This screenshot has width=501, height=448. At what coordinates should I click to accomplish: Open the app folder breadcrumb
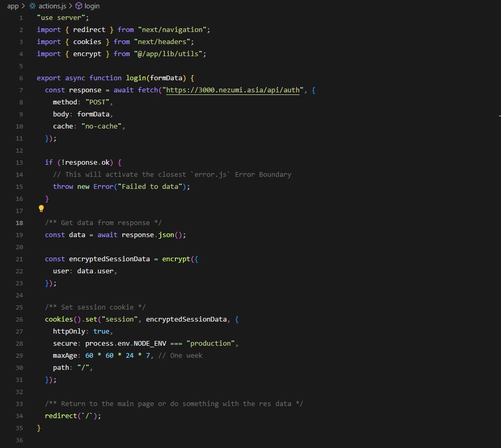13,6
